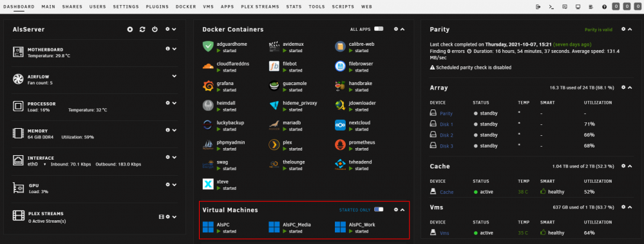Click the prometheus container icon

[x=340, y=145]
